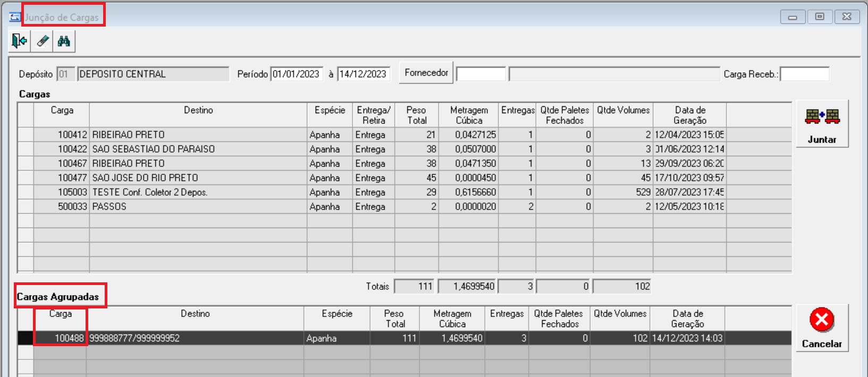Screen dimensions: 868x377
Task: Click date 17/10/2023 09:57
Action: [689, 178]
